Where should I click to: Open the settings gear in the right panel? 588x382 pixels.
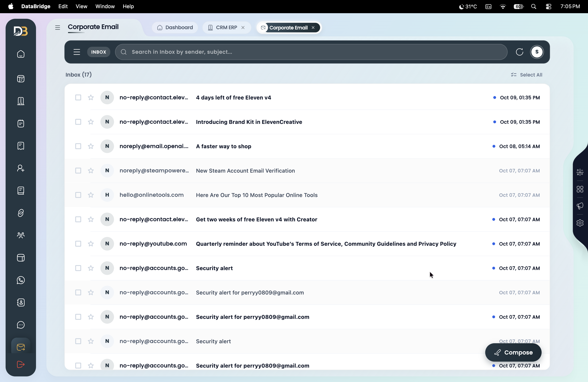(580, 223)
